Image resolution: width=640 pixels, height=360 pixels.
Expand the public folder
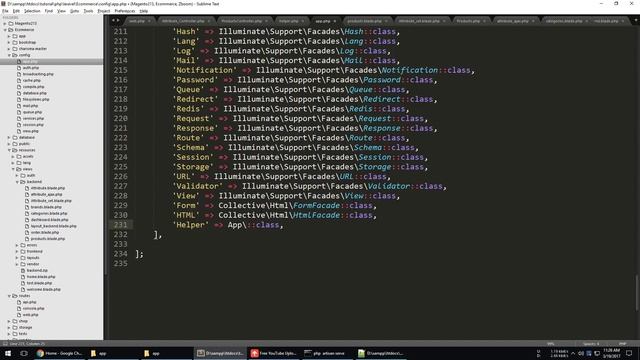tap(9, 144)
